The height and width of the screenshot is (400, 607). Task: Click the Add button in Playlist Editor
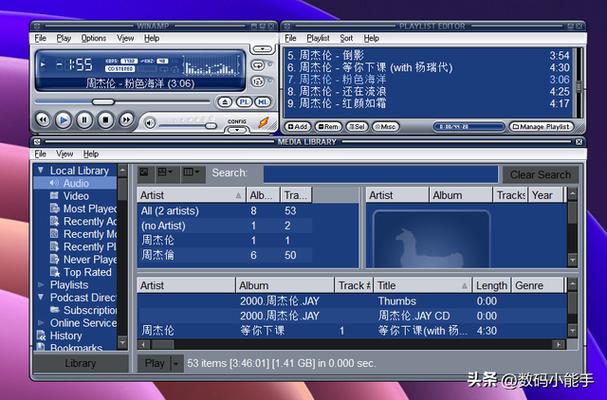point(298,127)
